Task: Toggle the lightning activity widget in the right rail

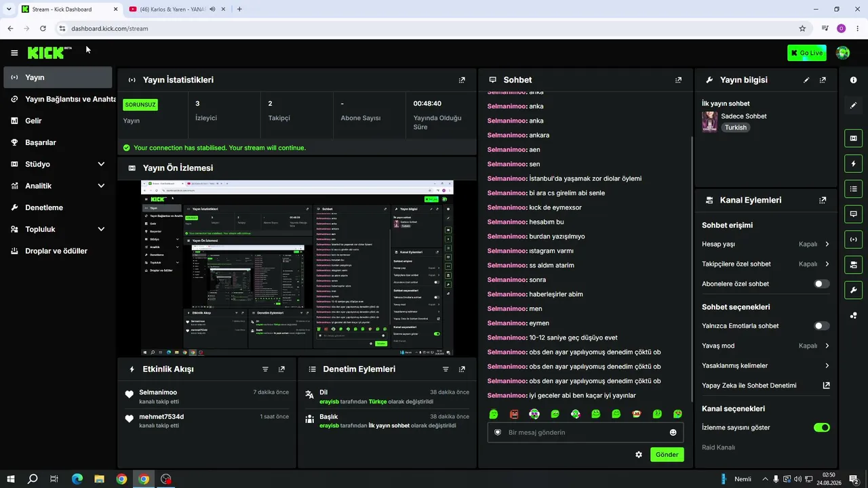Action: pyautogui.click(x=853, y=163)
